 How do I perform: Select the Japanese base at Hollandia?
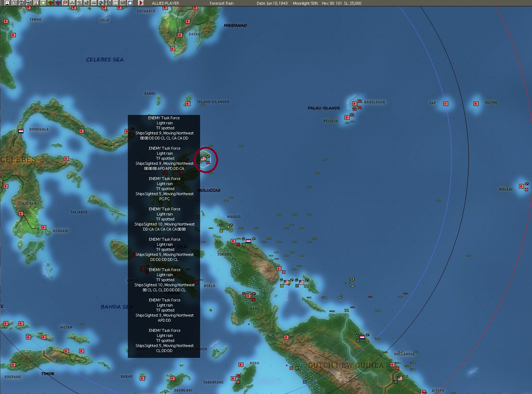(x=393, y=365)
